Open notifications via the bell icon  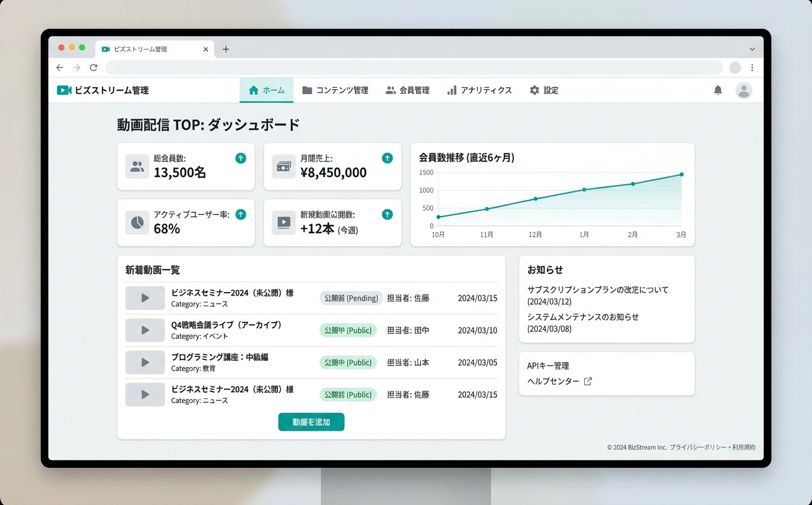coord(717,90)
